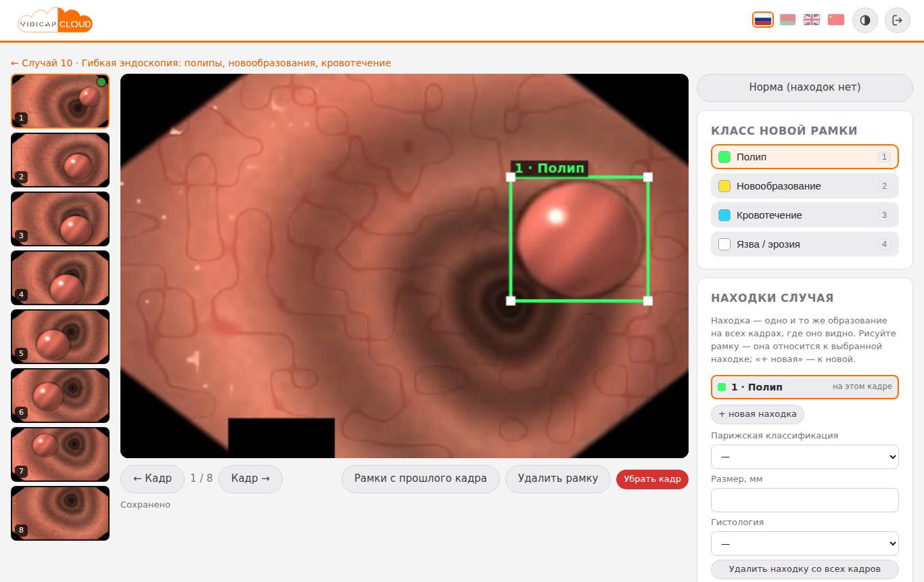Viewport: 924px width, 582px height.
Task: Mark the case as Норма (находок нет)
Action: (805, 87)
